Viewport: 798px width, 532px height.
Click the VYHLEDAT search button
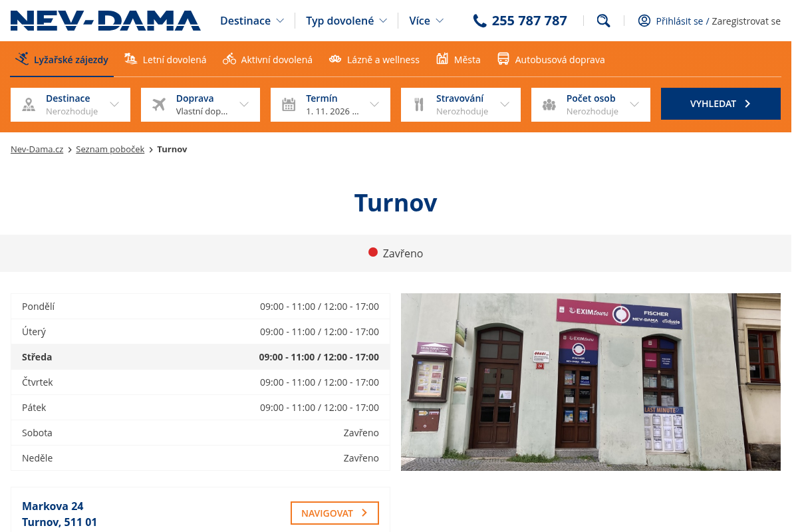pos(721,104)
